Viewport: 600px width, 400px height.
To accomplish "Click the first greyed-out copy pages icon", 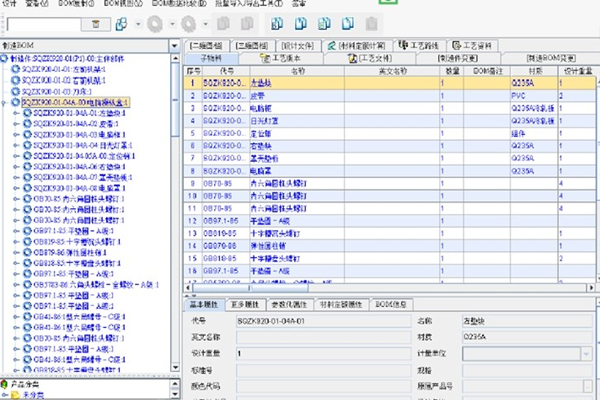I will pyautogui.click(x=223, y=24).
